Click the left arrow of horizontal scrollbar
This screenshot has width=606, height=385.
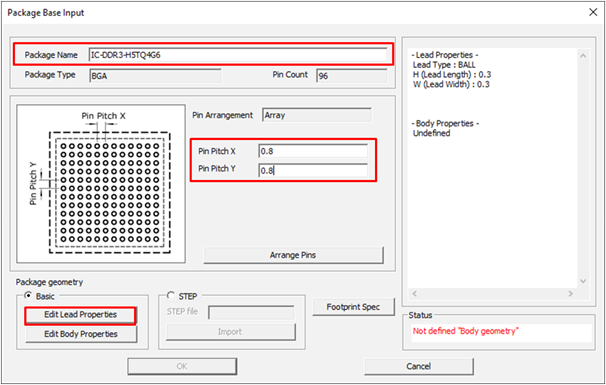coord(415,293)
